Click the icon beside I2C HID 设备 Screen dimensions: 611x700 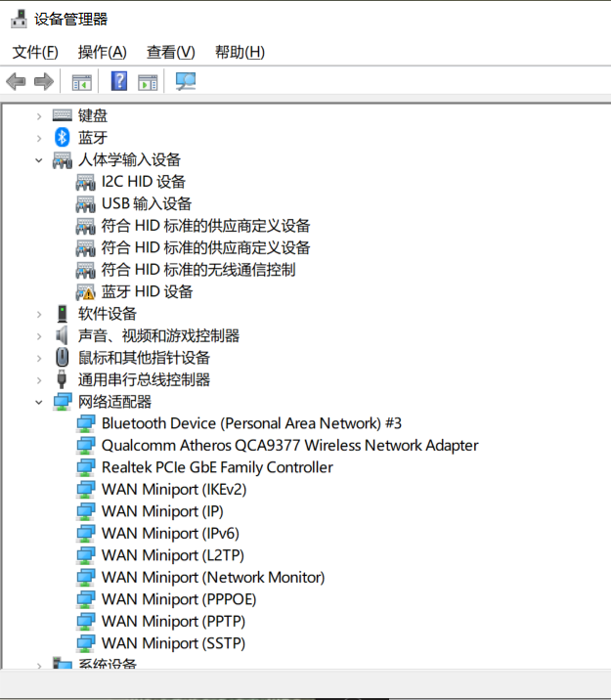coord(85,182)
